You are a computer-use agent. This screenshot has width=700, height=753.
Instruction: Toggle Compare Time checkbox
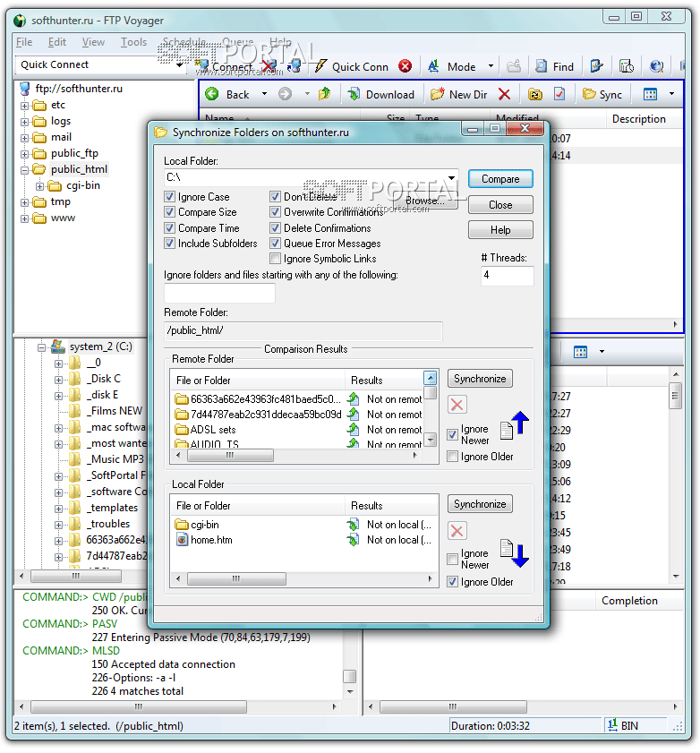(169, 227)
